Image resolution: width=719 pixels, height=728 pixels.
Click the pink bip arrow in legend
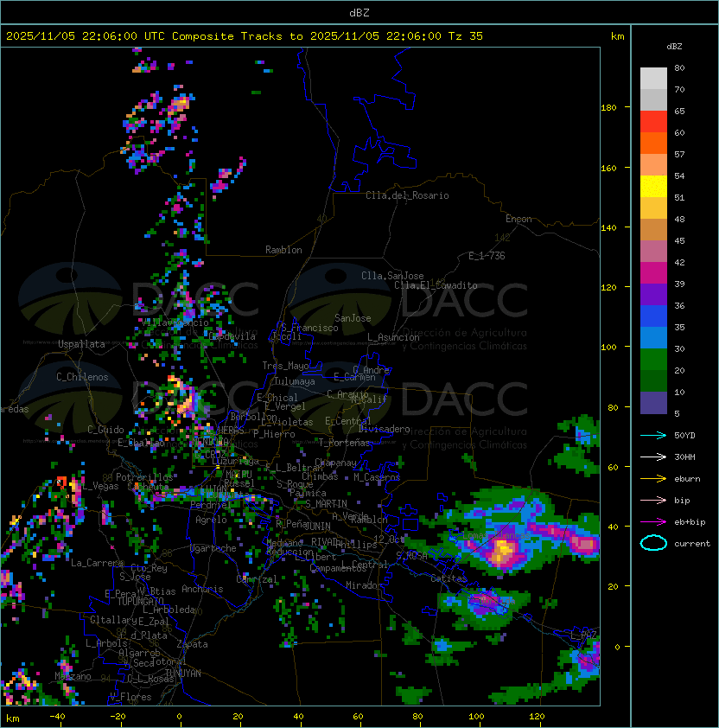click(653, 500)
